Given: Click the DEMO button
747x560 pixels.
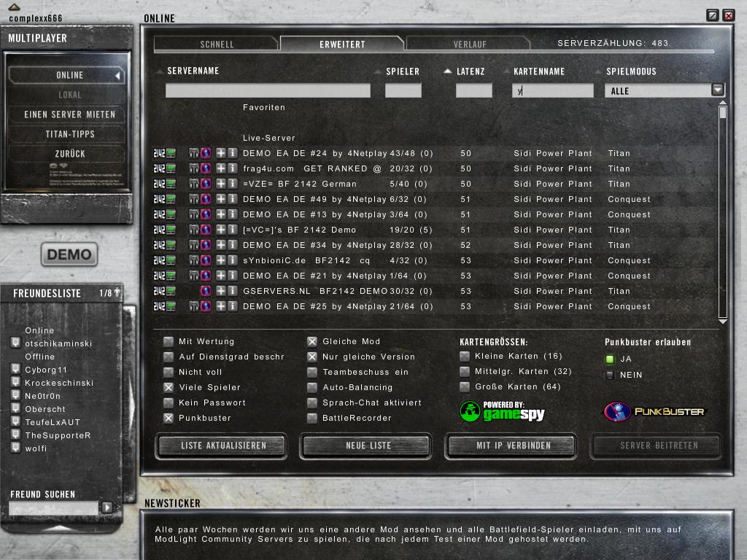Looking at the screenshot, I should pyautogui.click(x=69, y=254).
